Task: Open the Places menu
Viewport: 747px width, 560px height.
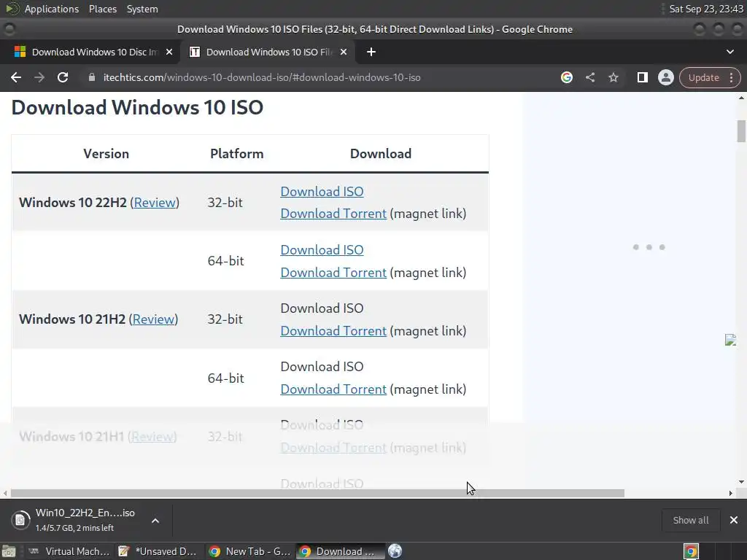Action: coord(102,9)
